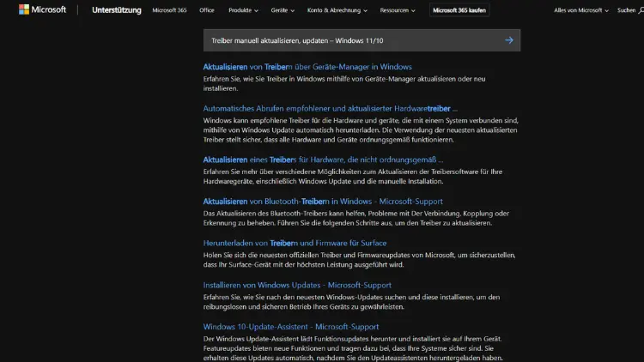Click snippet 'Holen Sie sich die neuesten offiziellen Treiber'
644x362 pixels.
click(360, 260)
